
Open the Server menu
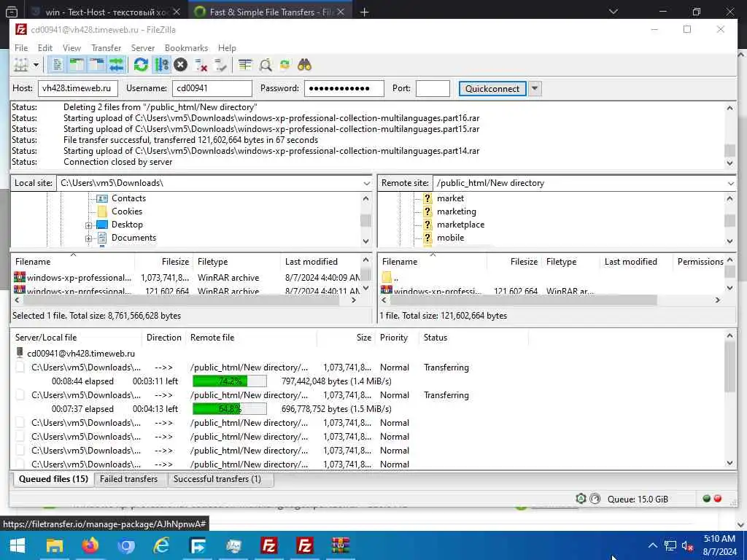pyautogui.click(x=143, y=48)
